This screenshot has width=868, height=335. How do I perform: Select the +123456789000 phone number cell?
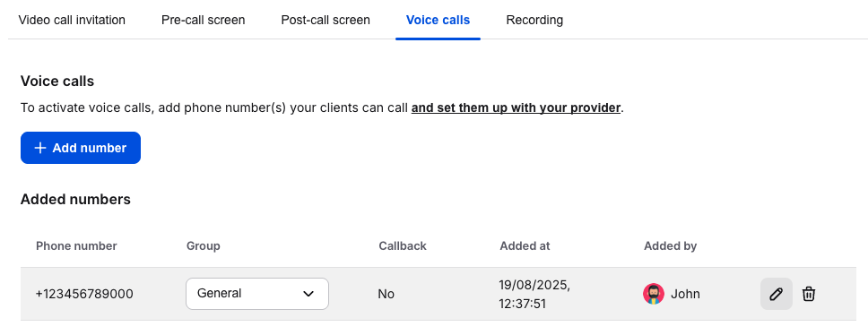coord(84,294)
